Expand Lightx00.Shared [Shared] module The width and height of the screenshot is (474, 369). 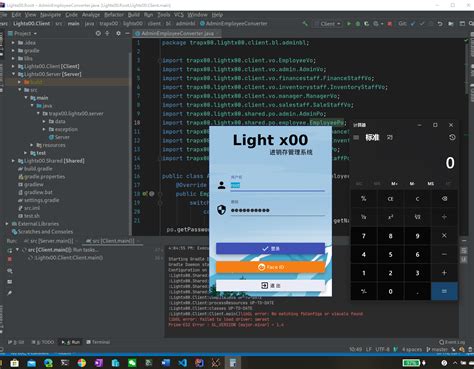tap(13, 161)
